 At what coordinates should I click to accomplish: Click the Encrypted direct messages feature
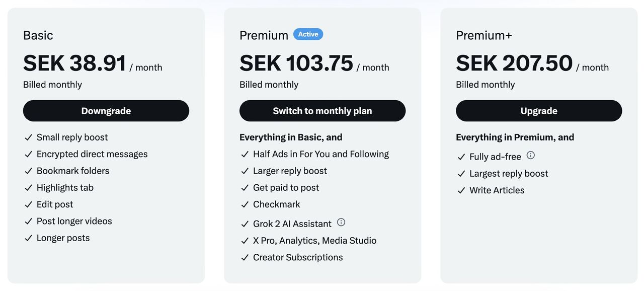pos(92,154)
